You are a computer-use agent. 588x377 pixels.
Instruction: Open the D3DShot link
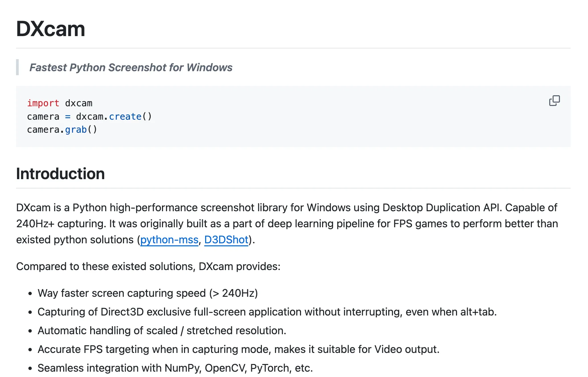click(226, 240)
